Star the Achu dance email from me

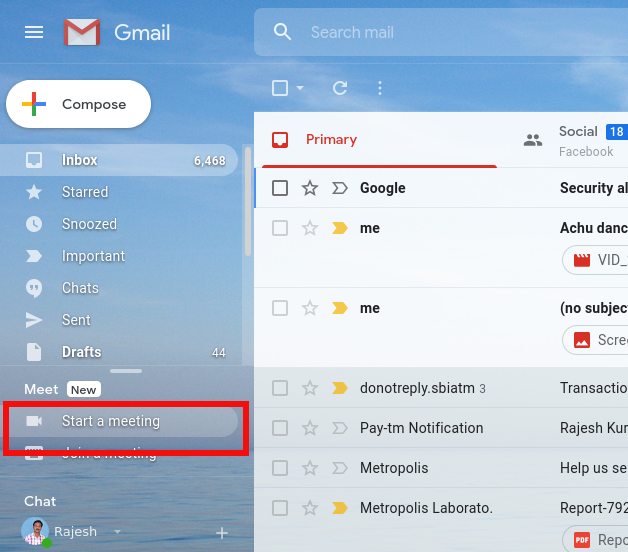coord(310,228)
